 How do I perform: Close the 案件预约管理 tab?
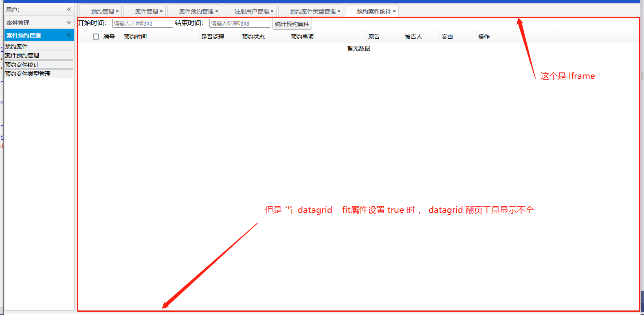pos(217,11)
